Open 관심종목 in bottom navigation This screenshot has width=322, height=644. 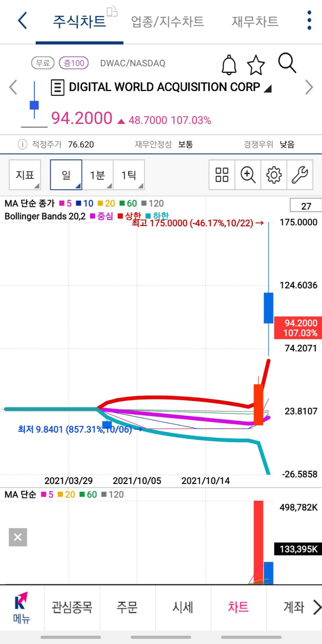(72, 608)
